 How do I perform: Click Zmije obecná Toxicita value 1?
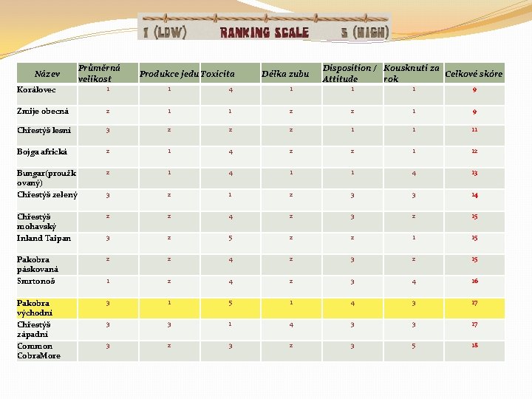pyautogui.click(x=230, y=112)
